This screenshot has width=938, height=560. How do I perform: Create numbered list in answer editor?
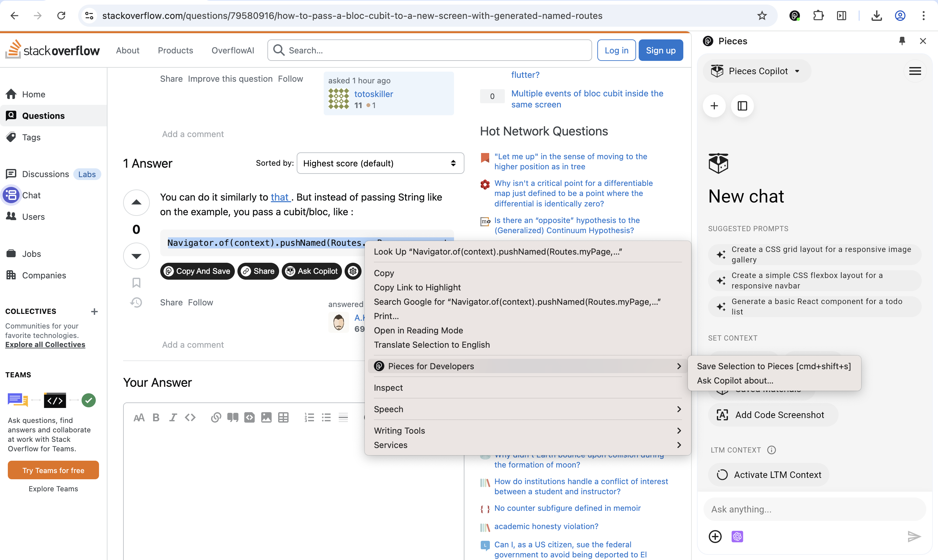click(309, 417)
